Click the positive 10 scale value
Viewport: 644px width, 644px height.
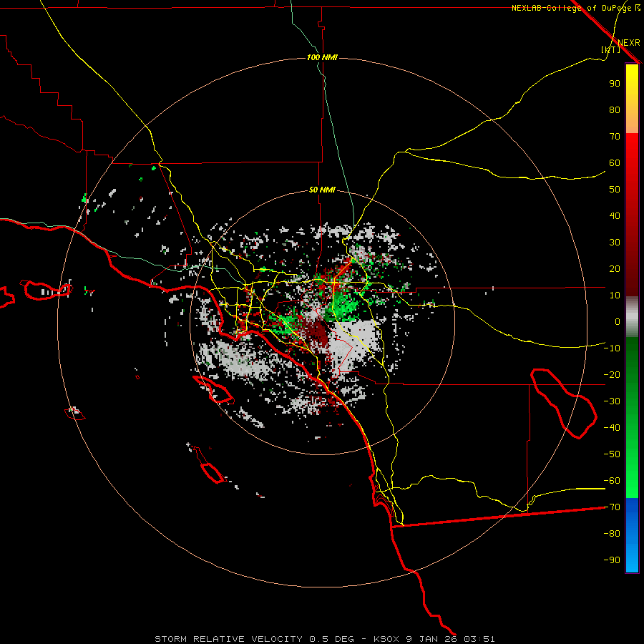tap(615, 296)
